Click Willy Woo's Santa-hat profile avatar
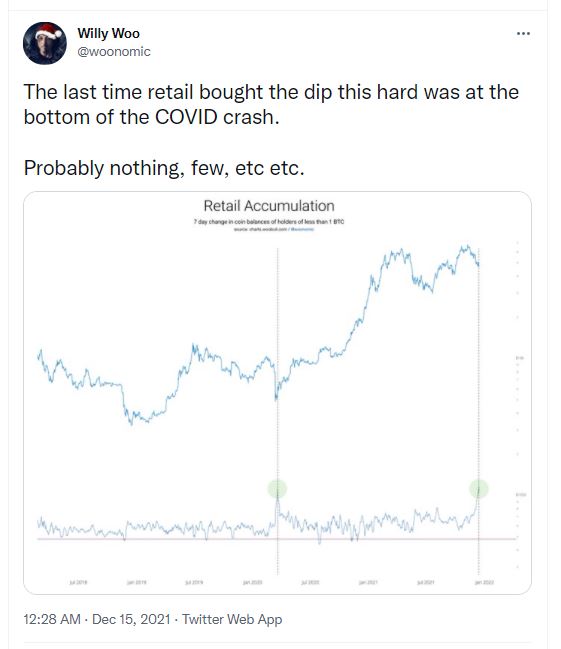Image resolution: width=561 pixels, height=649 pixels. pyautogui.click(x=45, y=43)
